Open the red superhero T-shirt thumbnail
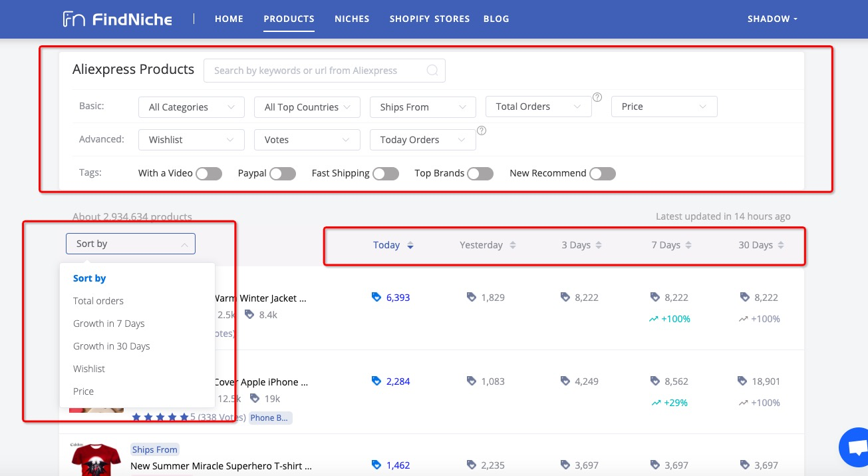 [x=96, y=459]
